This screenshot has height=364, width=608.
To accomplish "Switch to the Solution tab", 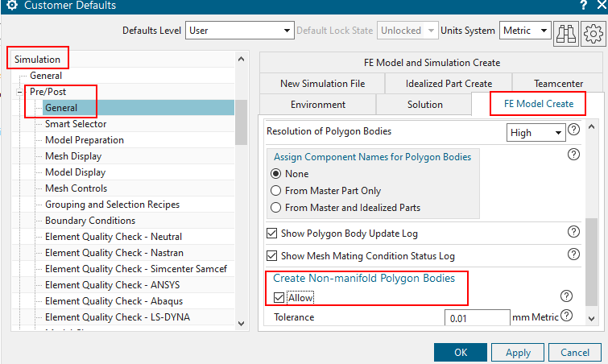I will coord(424,104).
